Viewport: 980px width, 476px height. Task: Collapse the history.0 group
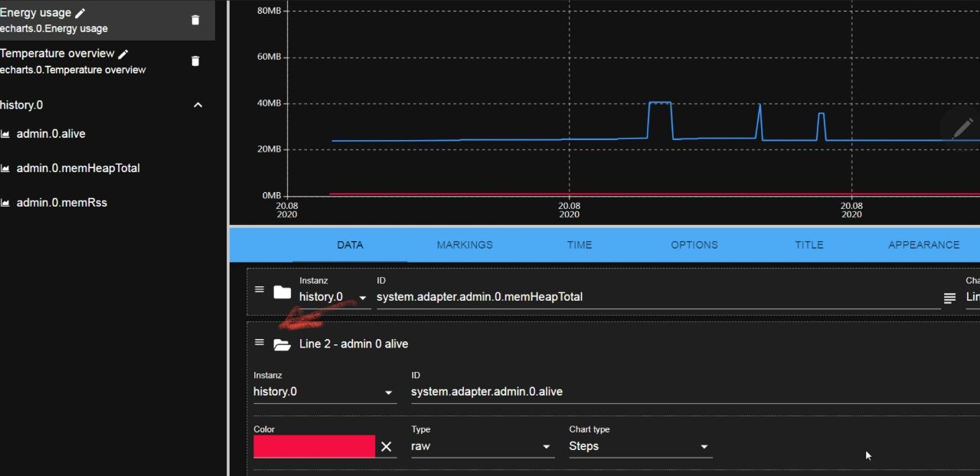click(198, 105)
